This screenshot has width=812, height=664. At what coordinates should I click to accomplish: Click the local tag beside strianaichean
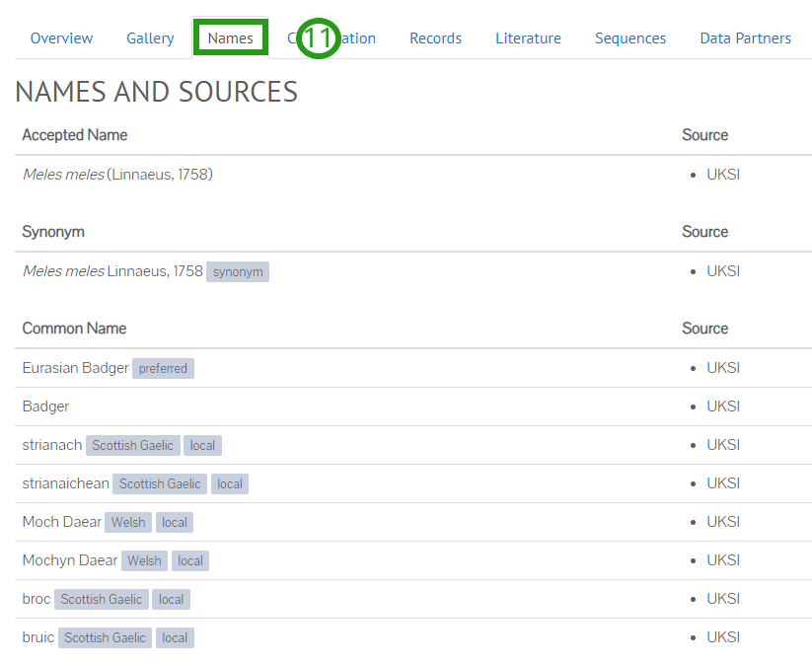coord(229,483)
